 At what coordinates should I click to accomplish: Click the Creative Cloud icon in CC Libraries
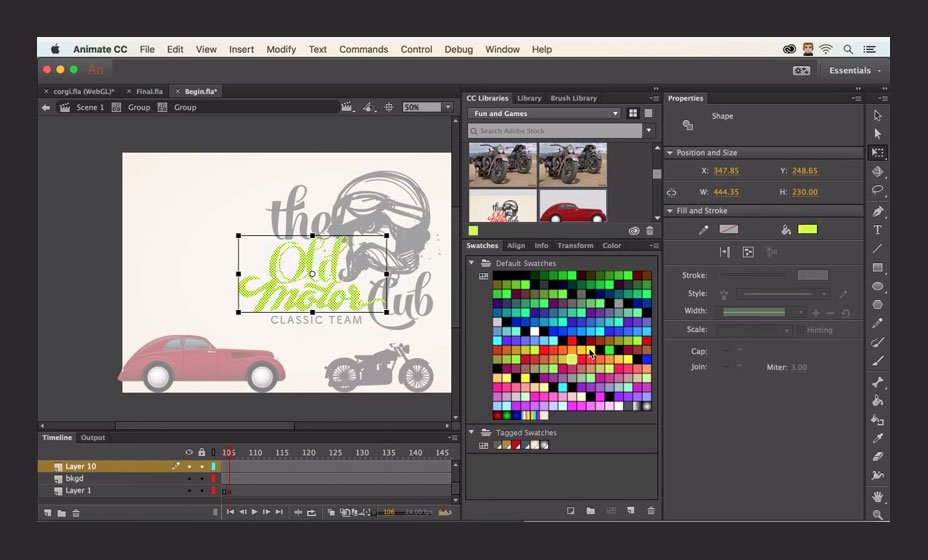tap(633, 231)
